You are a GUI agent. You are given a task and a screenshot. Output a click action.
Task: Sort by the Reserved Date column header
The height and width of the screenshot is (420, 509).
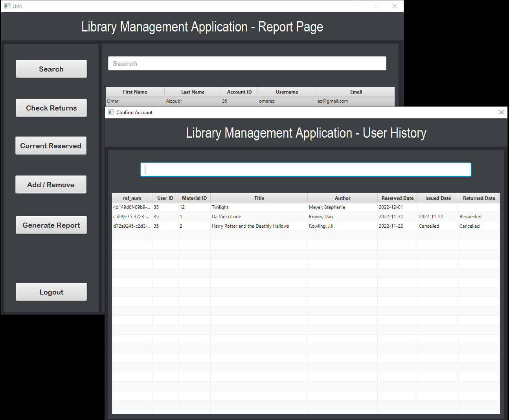[397, 198]
